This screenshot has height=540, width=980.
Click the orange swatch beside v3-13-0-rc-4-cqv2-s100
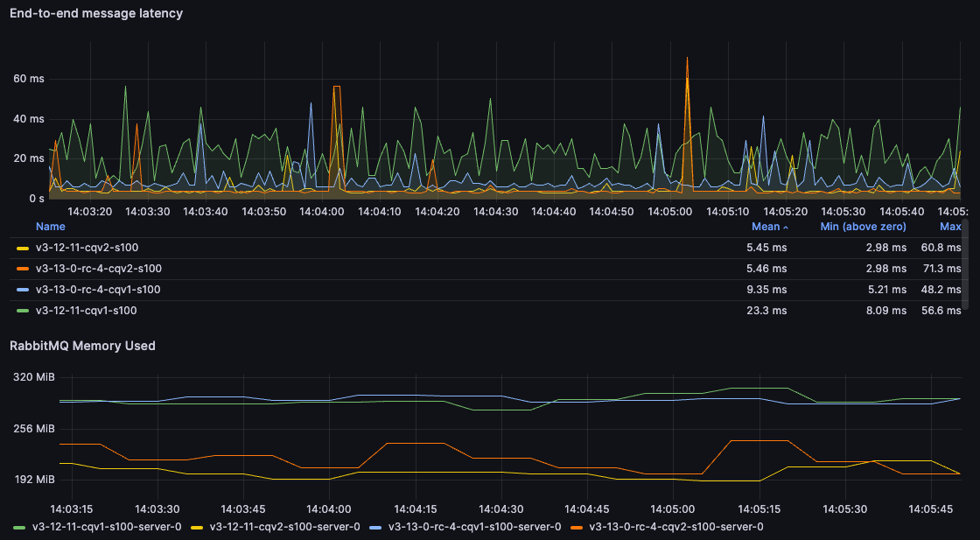24,269
